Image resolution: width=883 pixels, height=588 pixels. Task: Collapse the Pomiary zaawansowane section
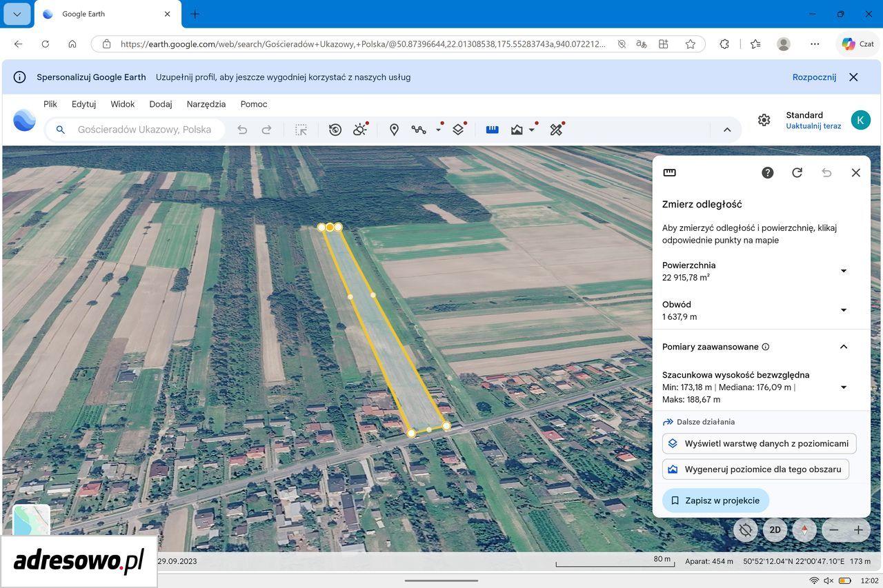(843, 347)
